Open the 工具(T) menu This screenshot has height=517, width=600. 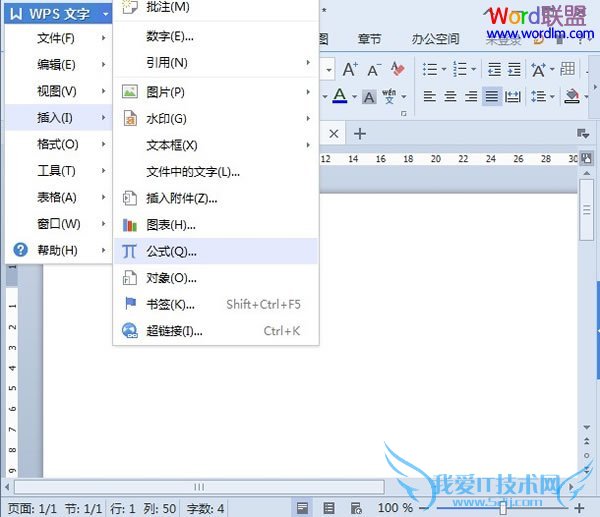point(58,171)
